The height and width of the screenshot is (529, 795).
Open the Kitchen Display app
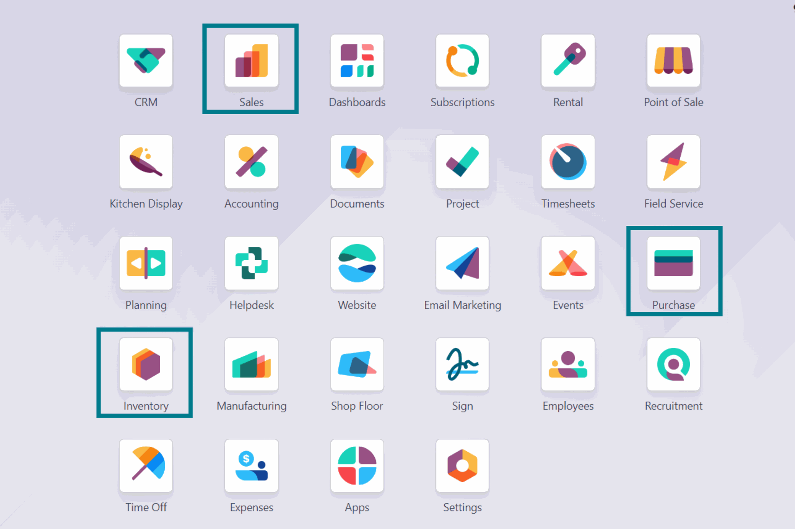(x=146, y=162)
